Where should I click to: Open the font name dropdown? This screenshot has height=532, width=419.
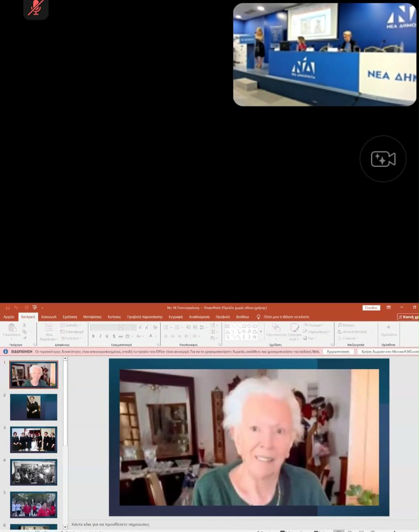pyautogui.click(x=120, y=328)
